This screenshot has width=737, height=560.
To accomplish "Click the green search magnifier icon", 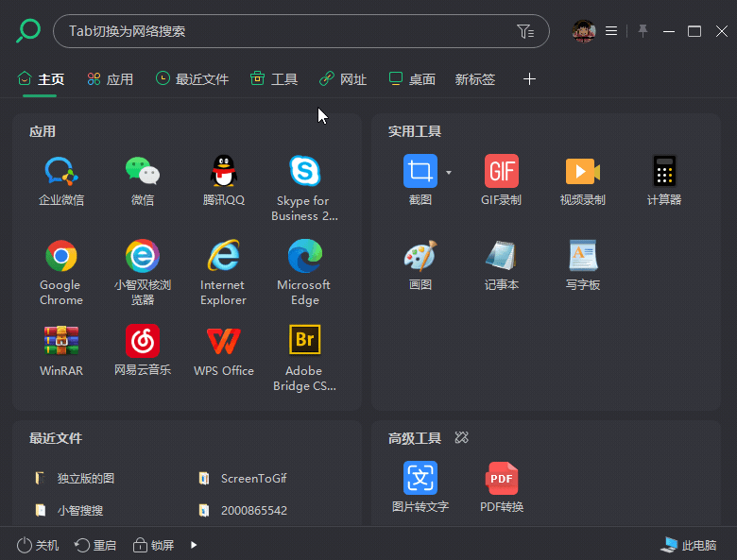I will click(28, 31).
